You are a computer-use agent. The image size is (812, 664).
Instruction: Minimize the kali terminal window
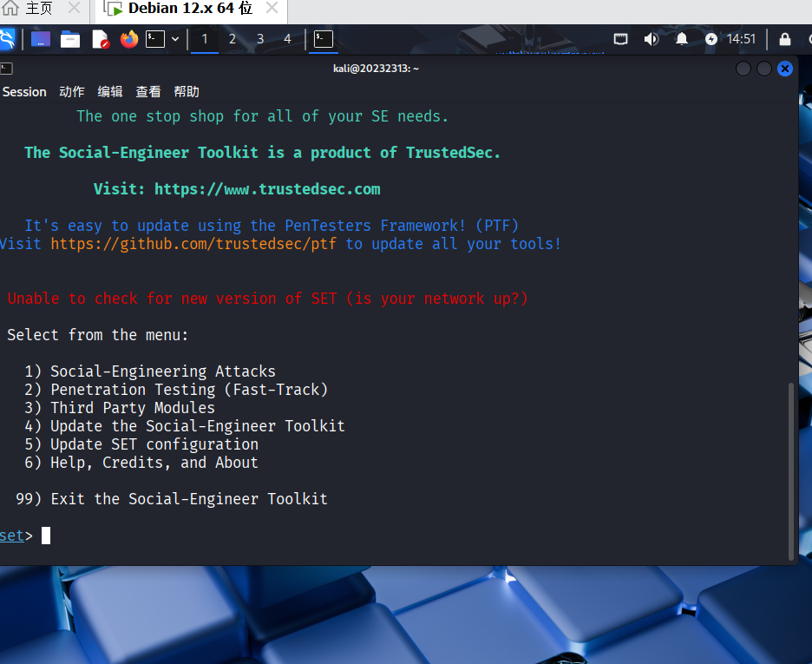point(743,69)
